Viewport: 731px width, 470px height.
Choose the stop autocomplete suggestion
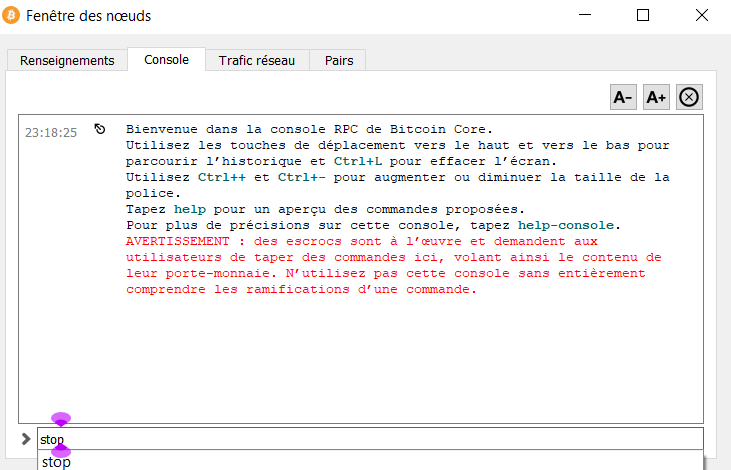(370, 461)
